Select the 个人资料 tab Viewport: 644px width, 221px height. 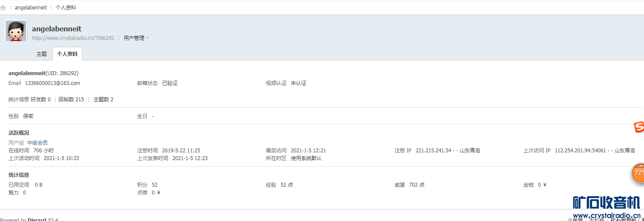[67, 54]
